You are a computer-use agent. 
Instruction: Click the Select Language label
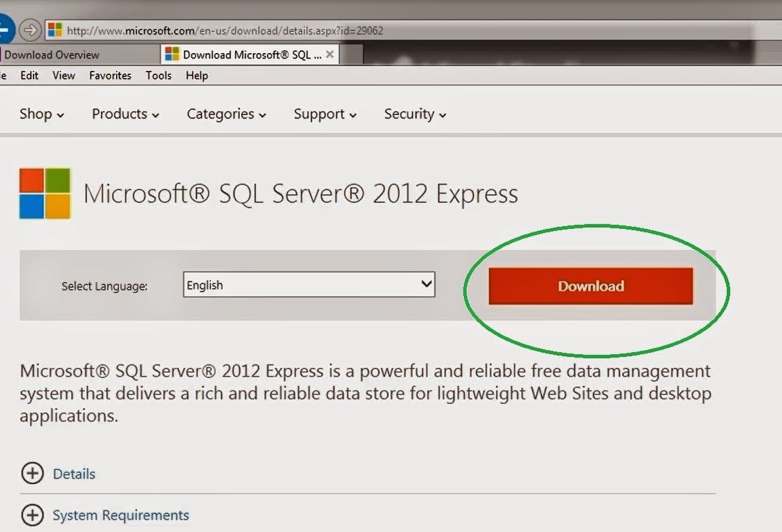point(104,286)
